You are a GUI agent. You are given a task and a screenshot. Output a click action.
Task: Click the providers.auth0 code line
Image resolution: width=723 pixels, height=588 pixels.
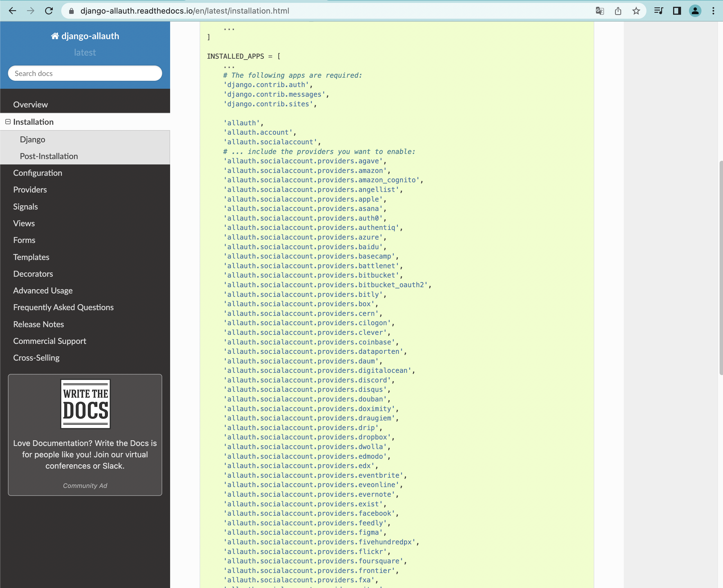tap(305, 218)
